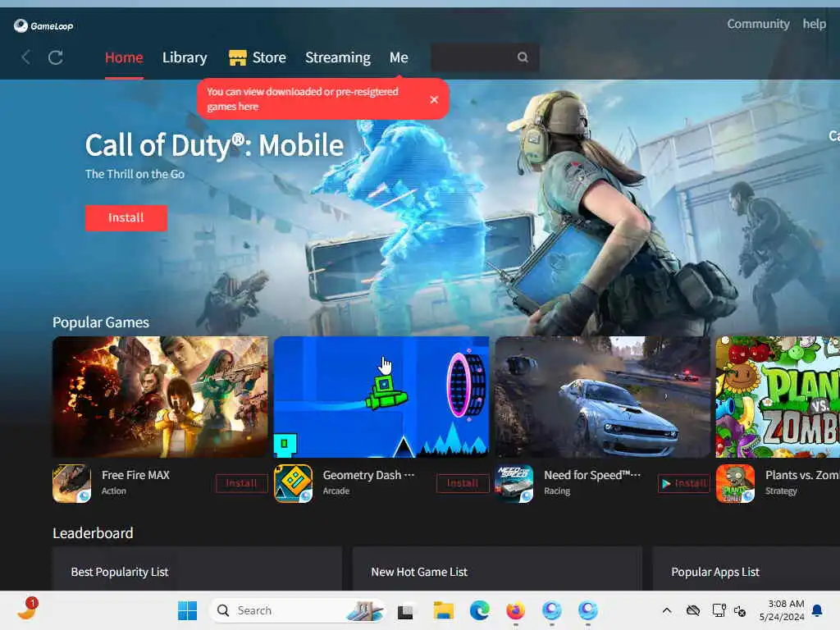840x630 pixels.
Task: Switch to the Home tab
Action: pyautogui.click(x=124, y=57)
